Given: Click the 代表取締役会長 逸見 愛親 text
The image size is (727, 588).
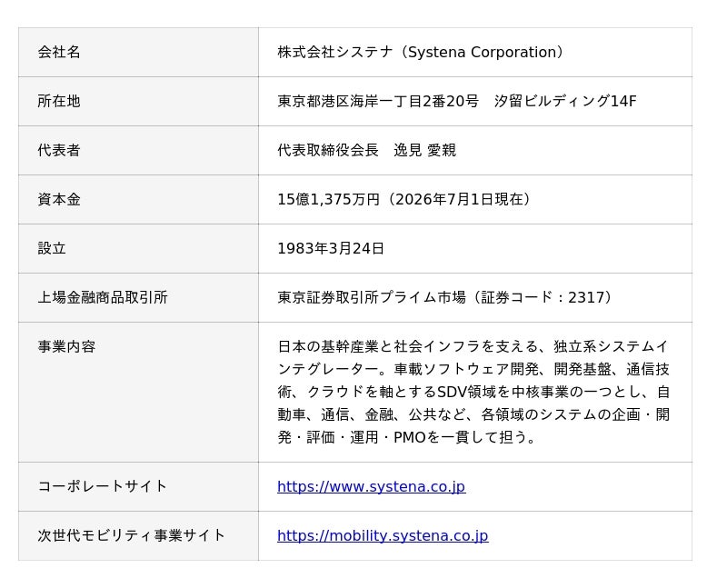Looking at the screenshot, I should click(x=367, y=150).
